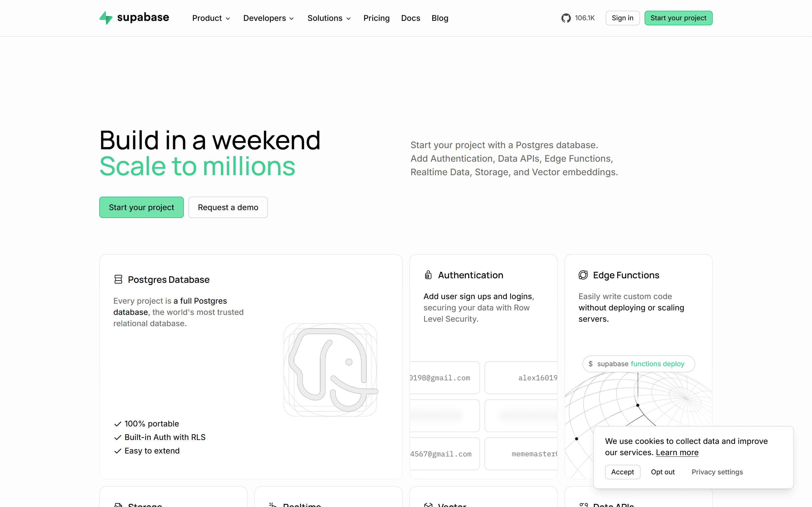Click Request a demo button
Viewport: 812px width, 507px height.
click(x=228, y=207)
